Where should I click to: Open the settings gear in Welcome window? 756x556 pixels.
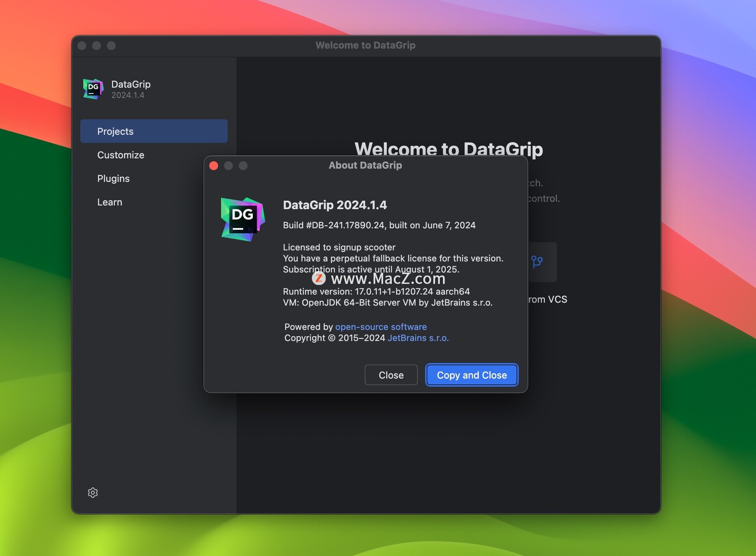coord(93,492)
